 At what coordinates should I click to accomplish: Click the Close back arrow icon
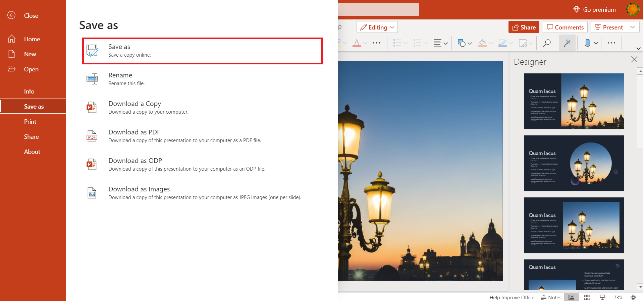[x=11, y=15]
